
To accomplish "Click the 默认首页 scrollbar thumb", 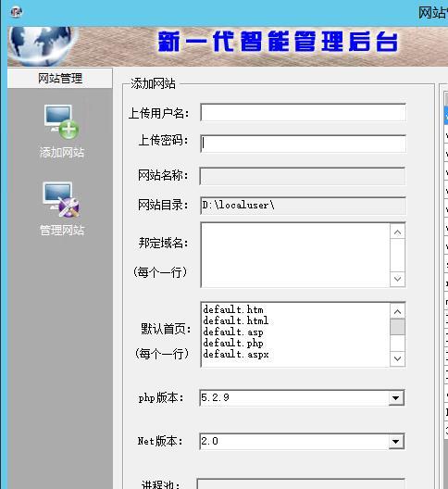I will (x=397, y=327).
